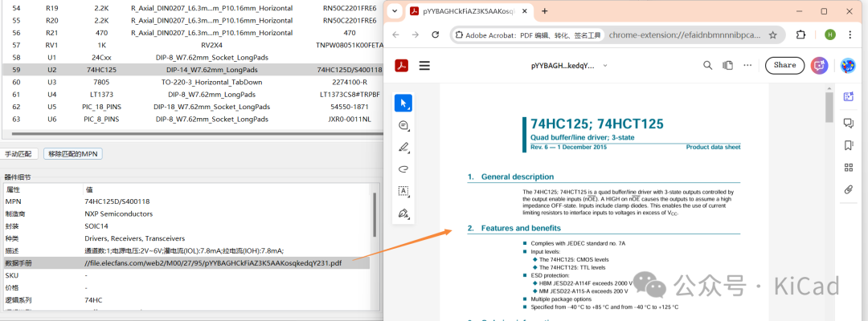This screenshot has width=868, height=321.
Task: Bookmark this page with the star
Action: [x=773, y=35]
